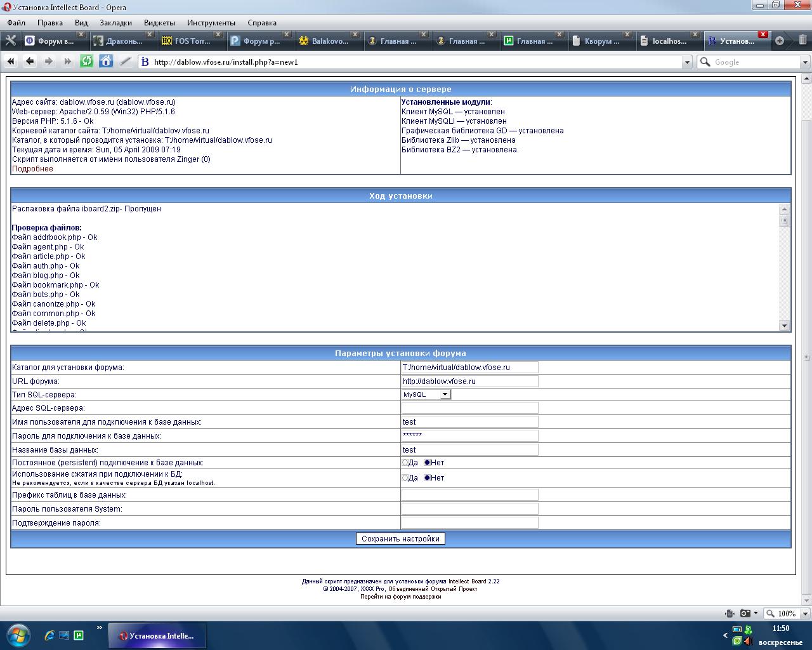The height and width of the screenshot is (650, 812).
Task: Click the Сохранить настройки button
Action: (x=400, y=539)
